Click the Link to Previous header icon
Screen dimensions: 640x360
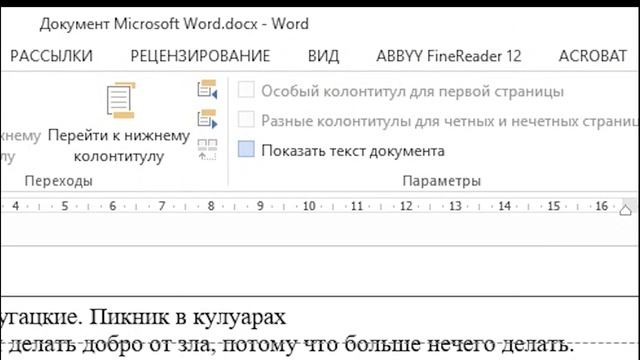(x=207, y=149)
